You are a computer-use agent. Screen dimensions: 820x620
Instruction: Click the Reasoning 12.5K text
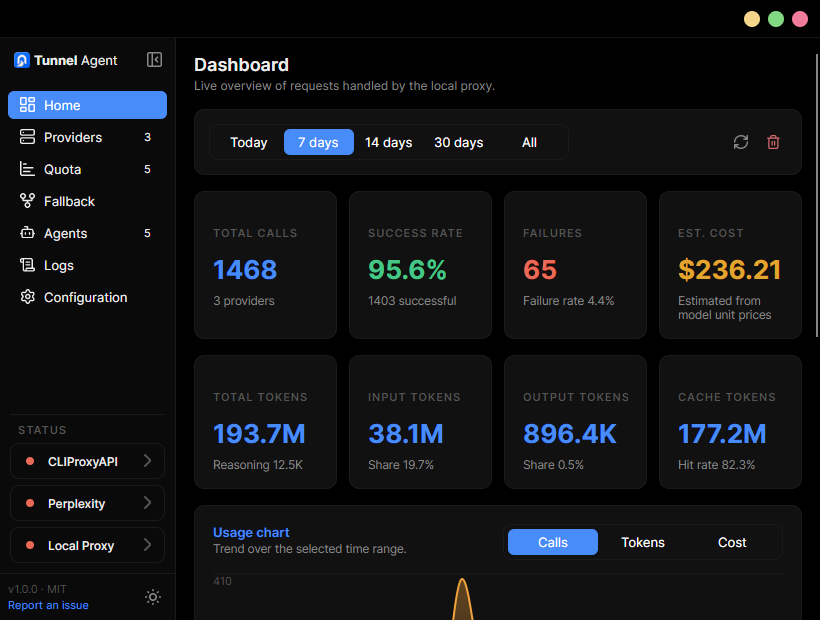258,465
